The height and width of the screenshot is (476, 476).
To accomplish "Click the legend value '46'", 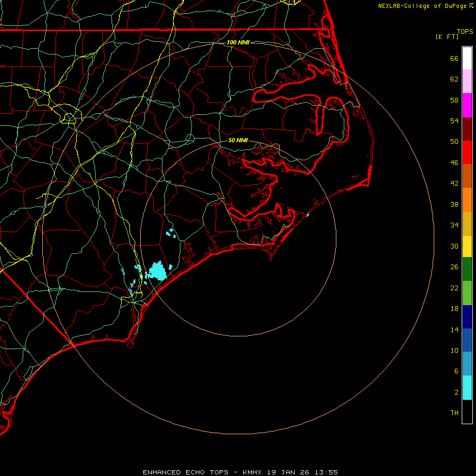I will tap(454, 162).
